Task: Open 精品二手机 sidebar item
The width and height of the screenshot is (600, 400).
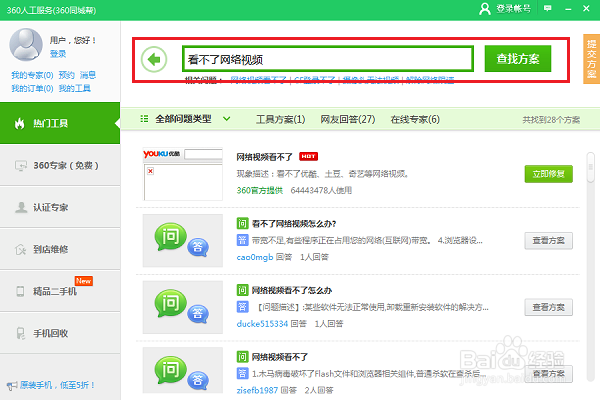Action: (x=60, y=291)
